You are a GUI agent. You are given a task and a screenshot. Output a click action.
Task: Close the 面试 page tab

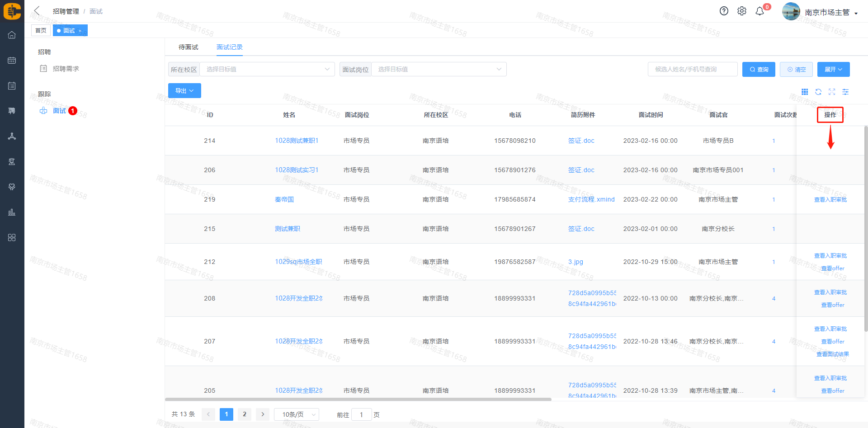click(x=80, y=31)
